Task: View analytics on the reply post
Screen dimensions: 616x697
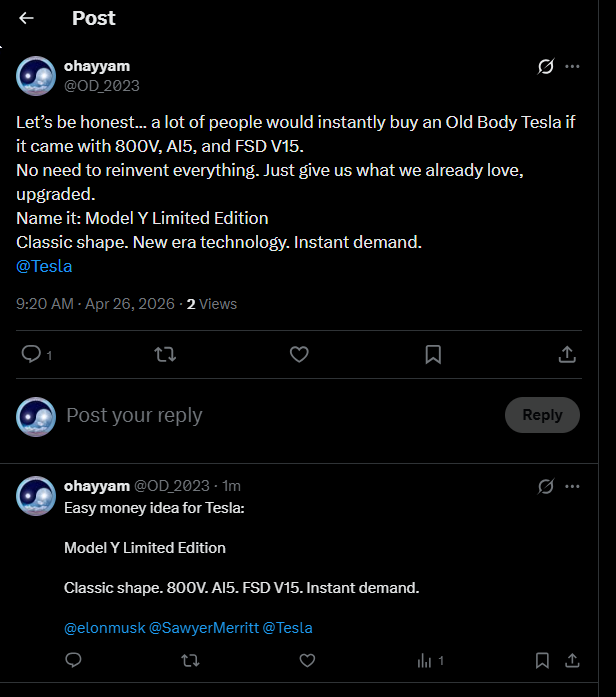Action: [430, 660]
